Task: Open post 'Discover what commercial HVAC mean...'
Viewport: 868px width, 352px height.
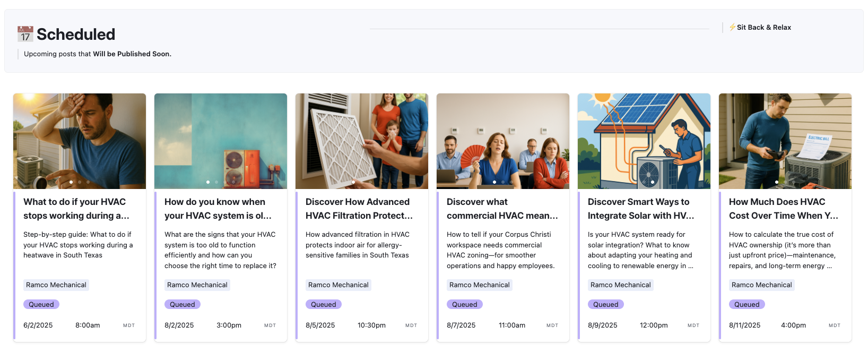Action: [502, 209]
